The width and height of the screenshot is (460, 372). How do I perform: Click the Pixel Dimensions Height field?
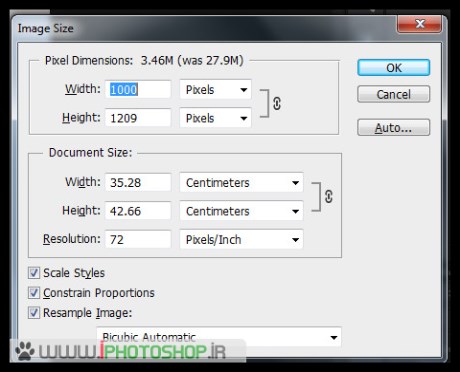coord(138,118)
